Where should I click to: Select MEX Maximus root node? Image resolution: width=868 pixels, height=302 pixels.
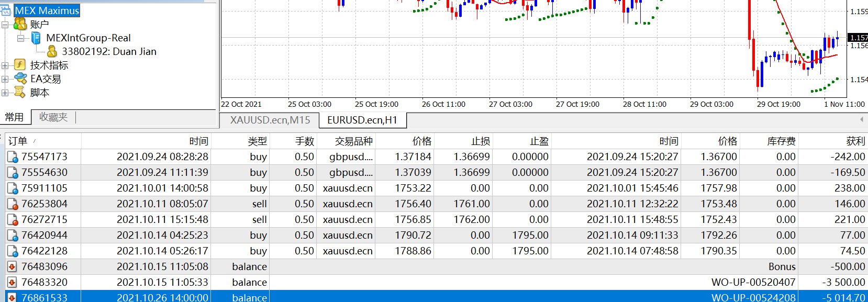pos(47,10)
